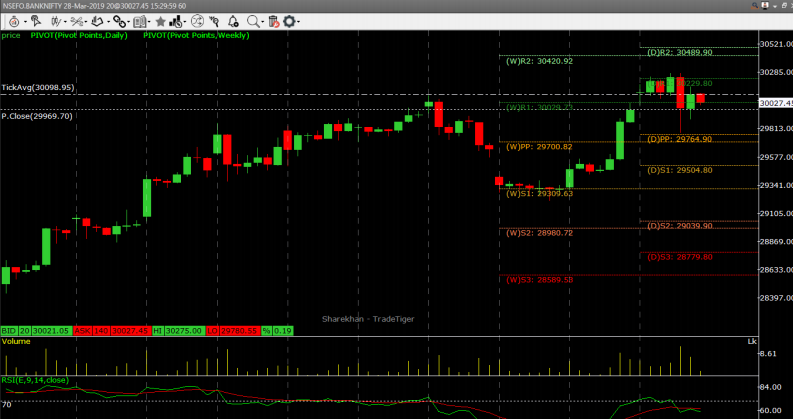
Task: Click the (W)S2: 28980.72 pivot label
Action: pyautogui.click(x=540, y=233)
